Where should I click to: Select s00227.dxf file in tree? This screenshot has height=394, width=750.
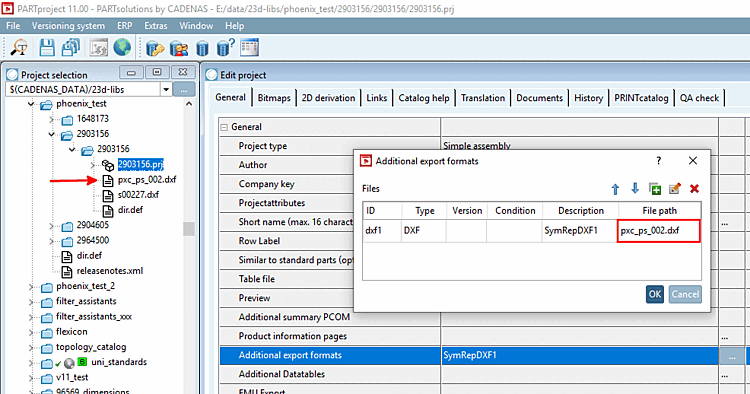point(138,195)
